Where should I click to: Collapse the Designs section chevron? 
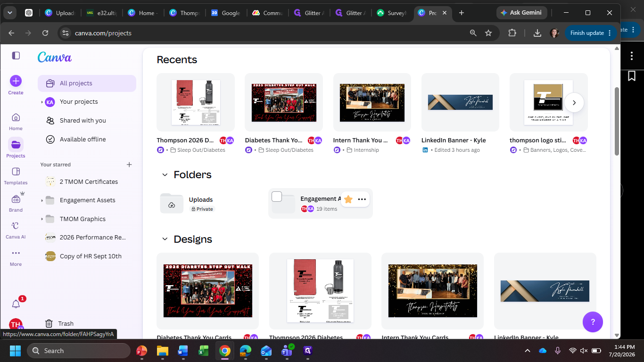165,239
